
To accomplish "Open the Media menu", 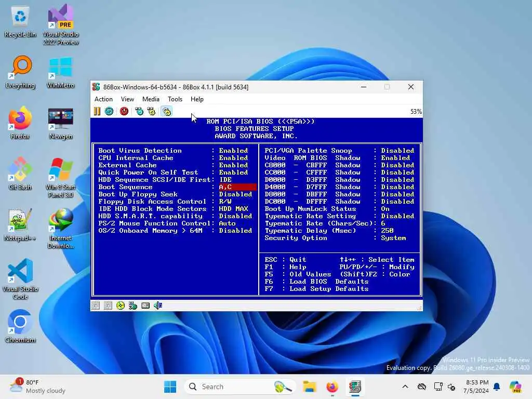I will 151,99.
